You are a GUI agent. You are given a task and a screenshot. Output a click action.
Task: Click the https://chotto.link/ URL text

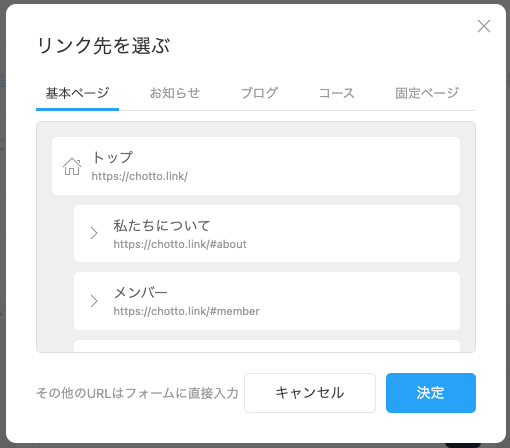pos(140,176)
